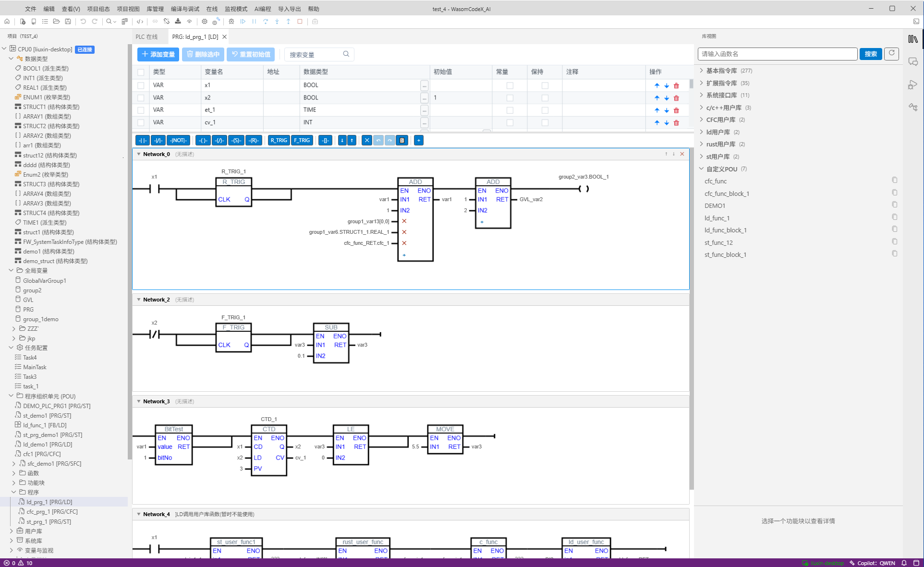Open the 编译与调试 menu
The height and width of the screenshot is (567, 924).
(185, 9)
